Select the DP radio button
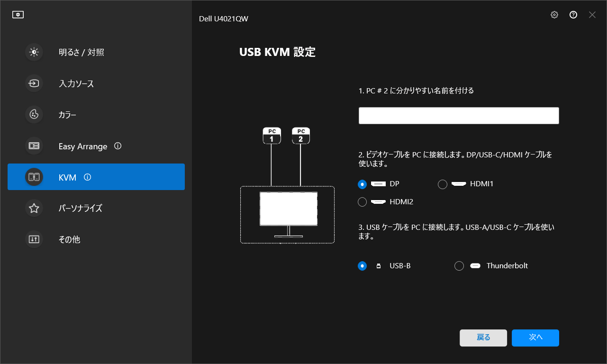This screenshot has height=364, width=607. [x=362, y=184]
